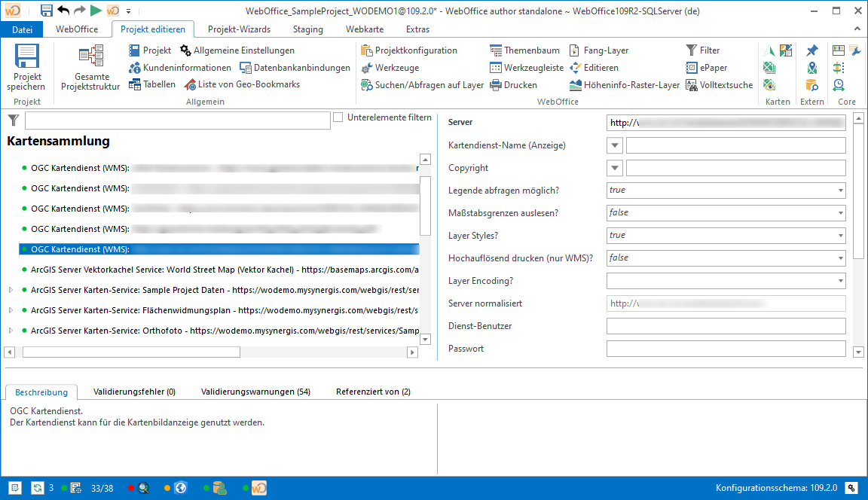
Task: Click the Dienst-Benutzer input field
Action: click(726, 326)
